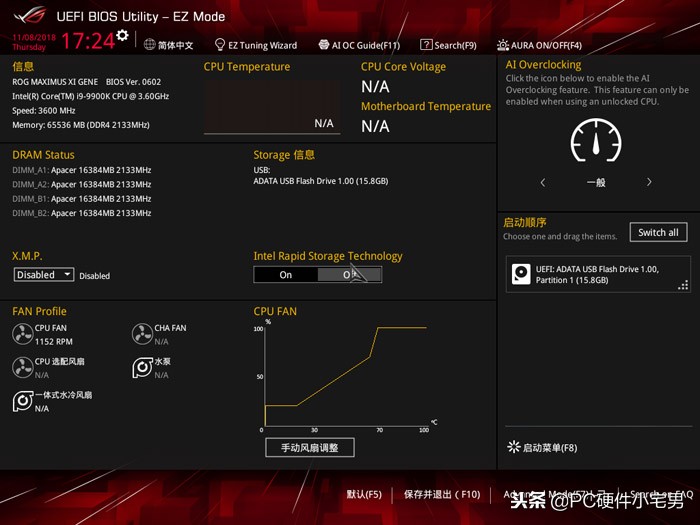Click the drag handle dots on boot item
This screenshot has width=700, height=525.
(683, 285)
